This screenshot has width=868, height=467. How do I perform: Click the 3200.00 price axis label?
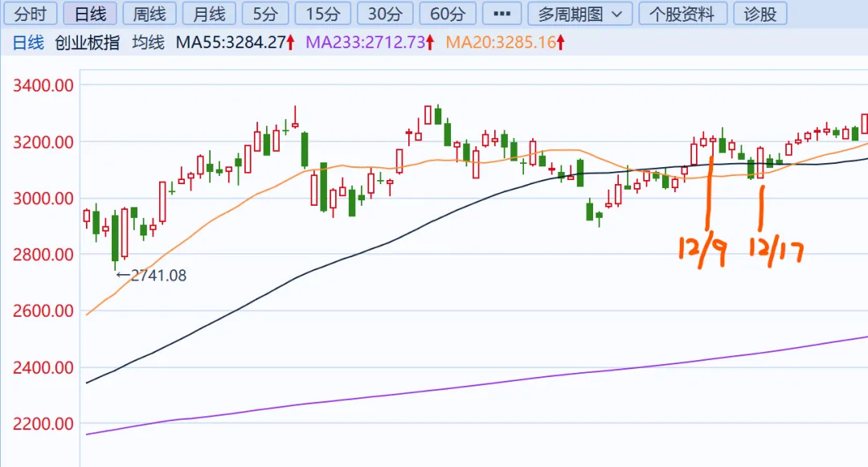click(x=43, y=141)
